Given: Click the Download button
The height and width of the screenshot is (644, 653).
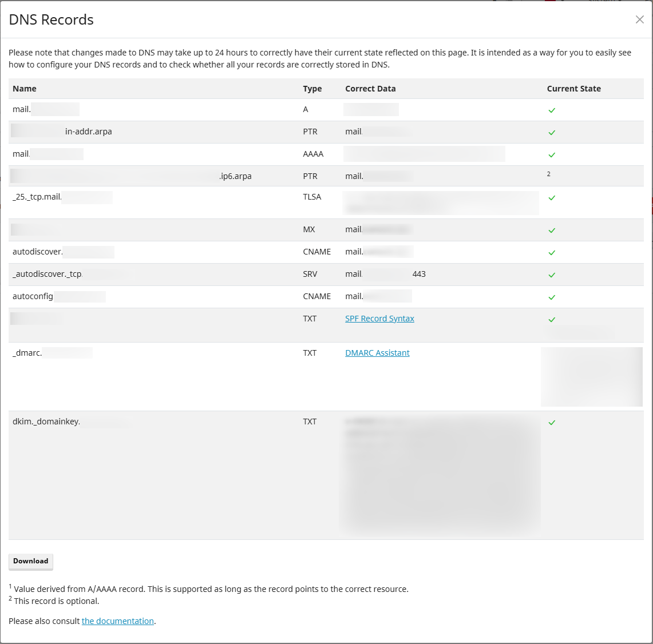Looking at the screenshot, I should click(31, 561).
